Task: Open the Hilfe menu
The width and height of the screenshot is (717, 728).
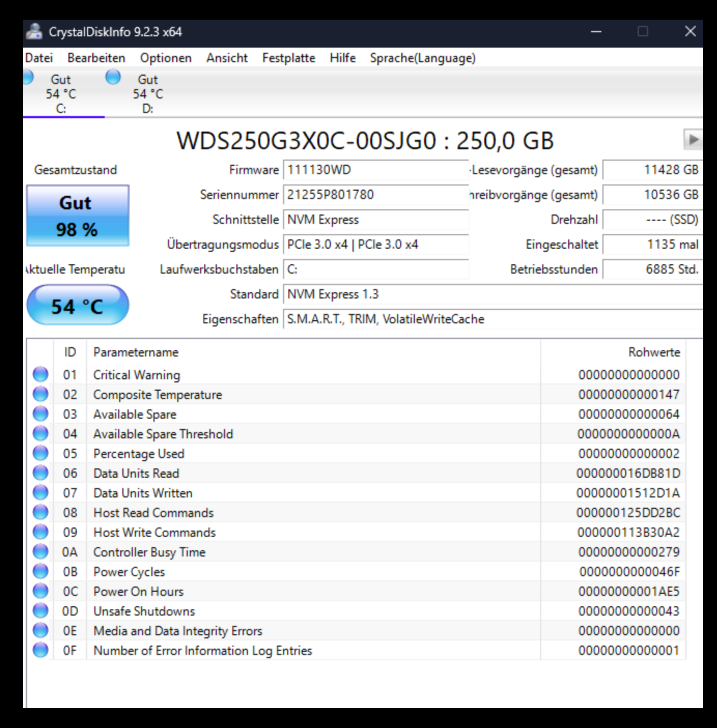Action: coord(343,58)
